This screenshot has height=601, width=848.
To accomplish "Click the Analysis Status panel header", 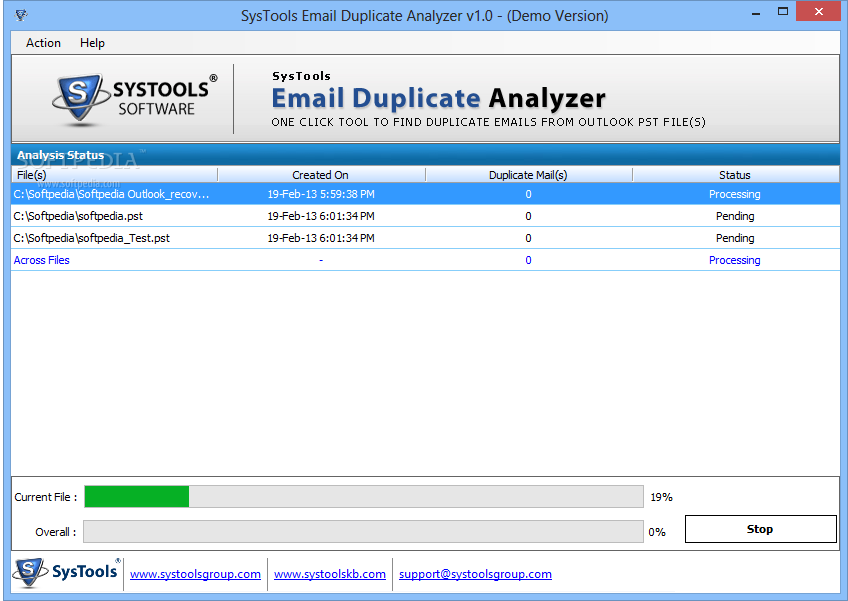I will (x=425, y=155).
